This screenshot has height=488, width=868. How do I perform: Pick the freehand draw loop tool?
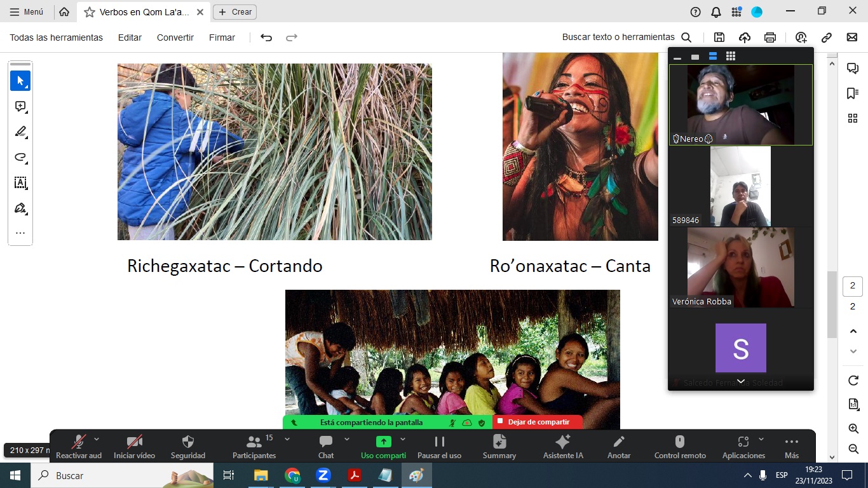(20, 158)
